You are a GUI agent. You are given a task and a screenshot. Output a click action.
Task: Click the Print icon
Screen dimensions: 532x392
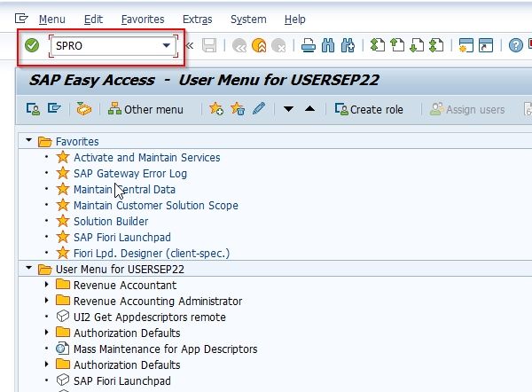click(309, 45)
